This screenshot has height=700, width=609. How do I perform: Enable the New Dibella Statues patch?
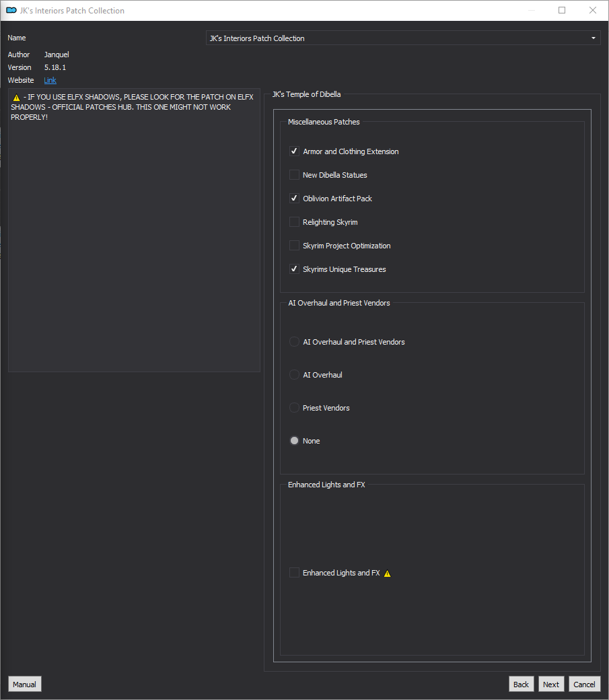(x=294, y=175)
